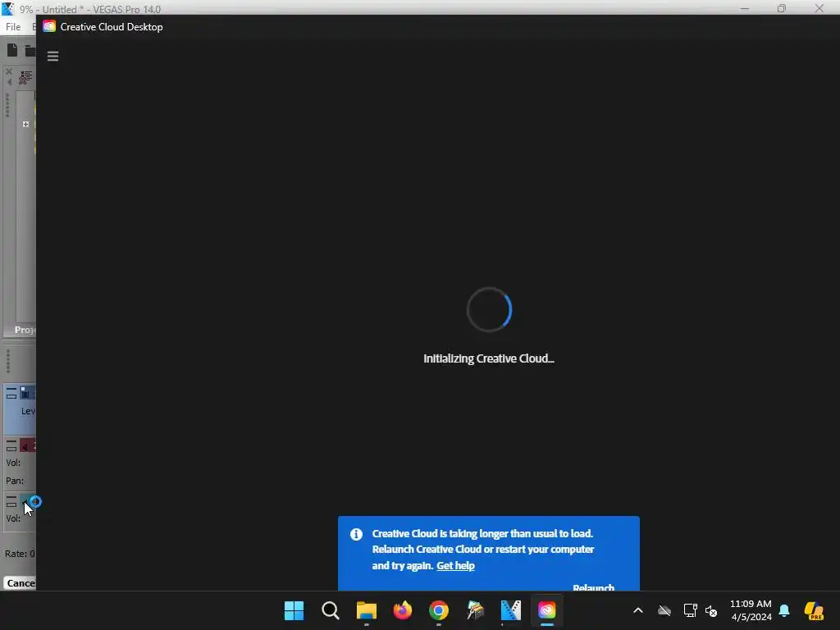Click the info icon in the blue banner

tap(356, 534)
